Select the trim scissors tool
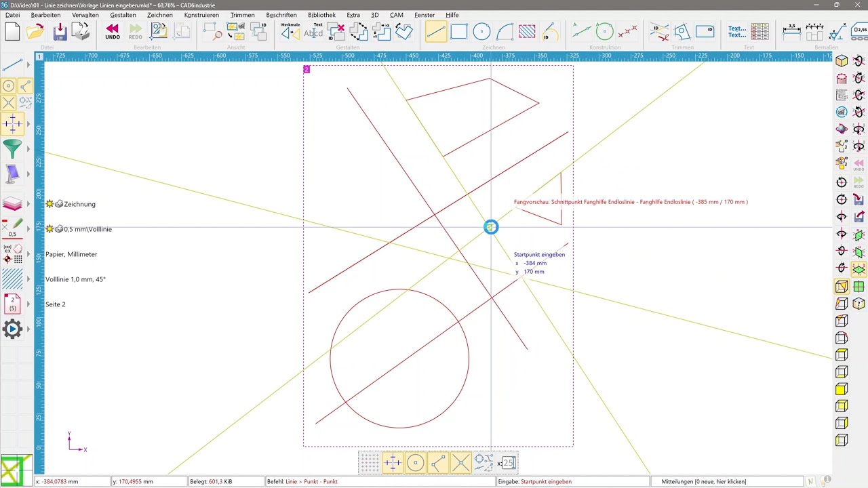 pos(658,31)
